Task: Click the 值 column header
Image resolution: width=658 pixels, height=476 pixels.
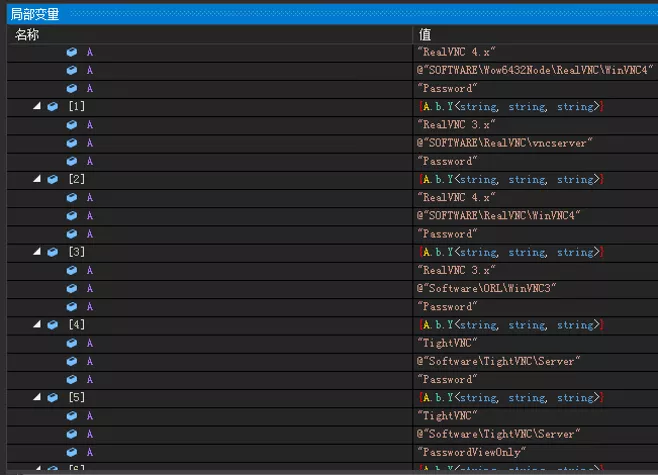Action: [426, 35]
